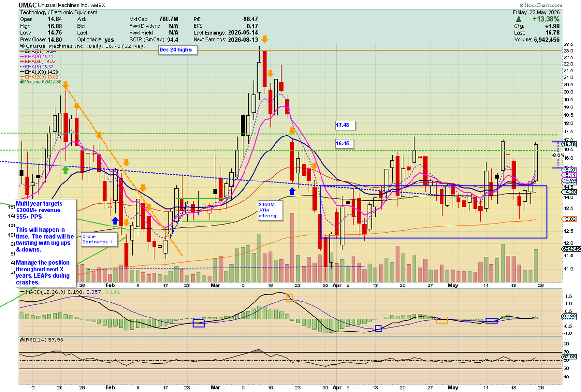
Task: Click the Drone Dominance 1 note
Action: coord(99,239)
